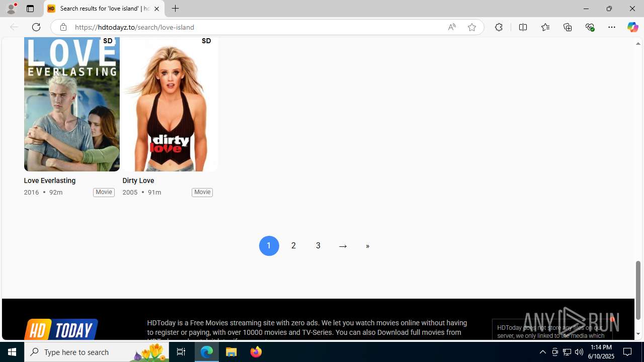Open the notification center icon

(628, 352)
